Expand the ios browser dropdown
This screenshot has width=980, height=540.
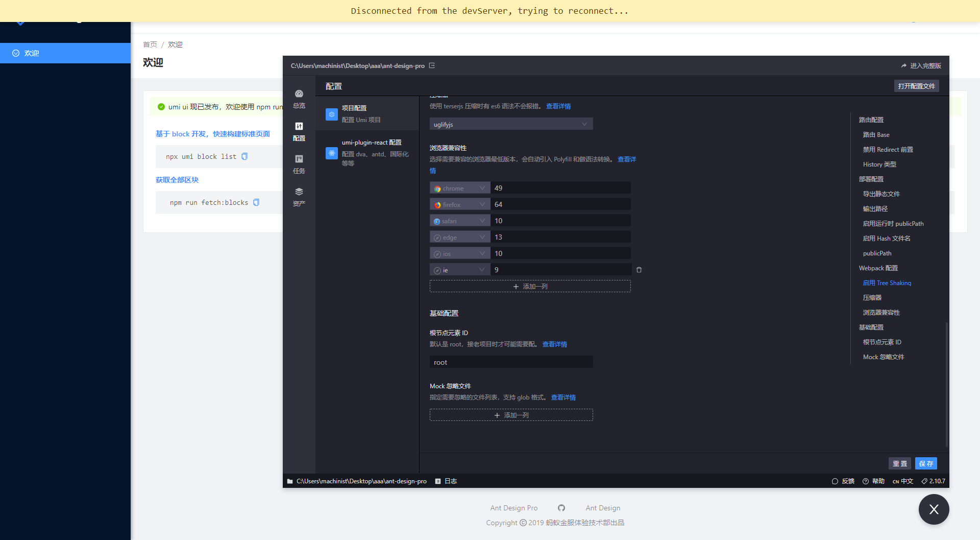tap(460, 253)
